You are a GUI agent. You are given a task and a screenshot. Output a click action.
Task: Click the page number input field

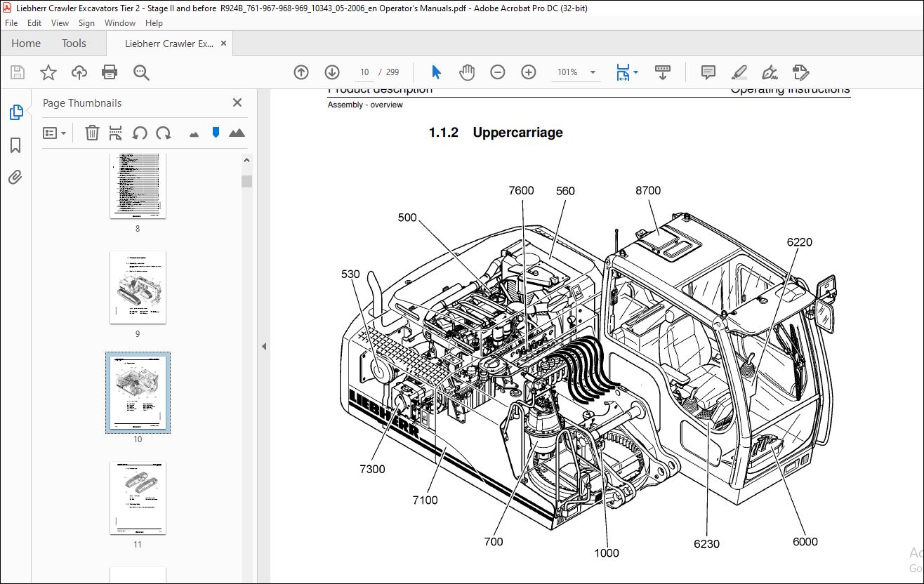tap(364, 72)
